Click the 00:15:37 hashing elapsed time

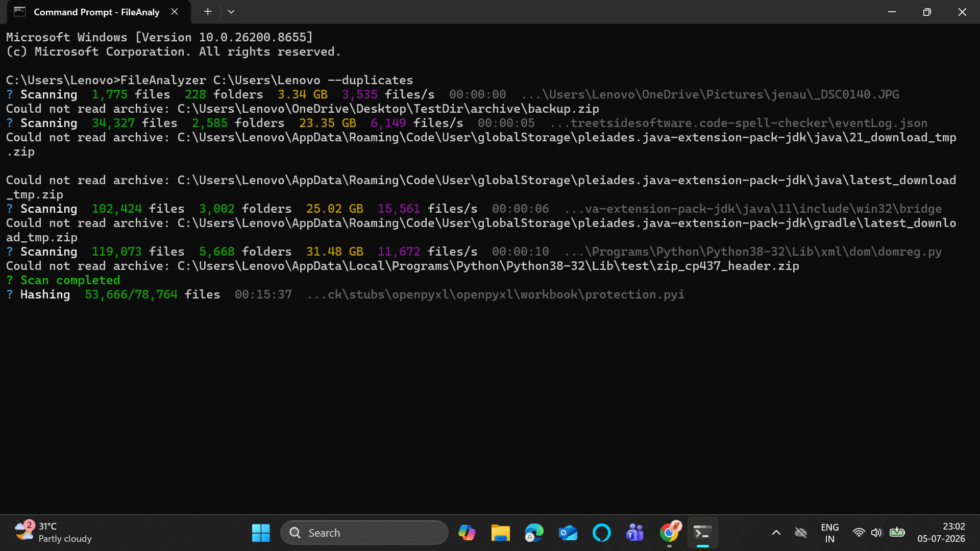[263, 294]
